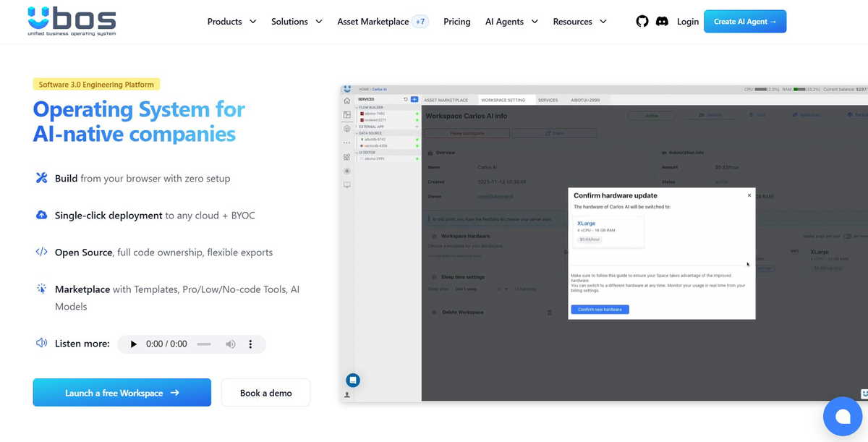Click the Book a demo button

[265, 393]
